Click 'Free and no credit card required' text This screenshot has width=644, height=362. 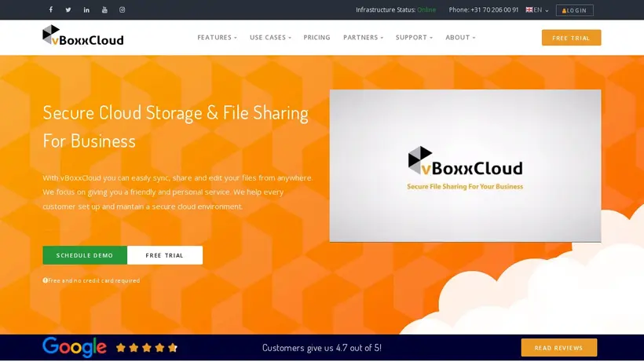(x=94, y=281)
